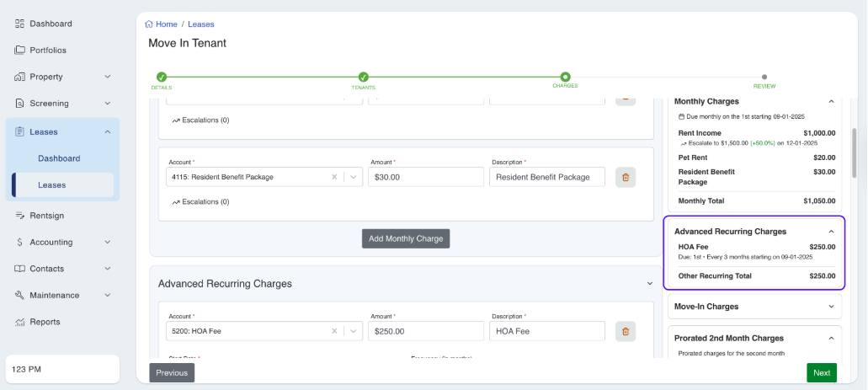
Task: Go back with the Previous button
Action: coord(172,373)
